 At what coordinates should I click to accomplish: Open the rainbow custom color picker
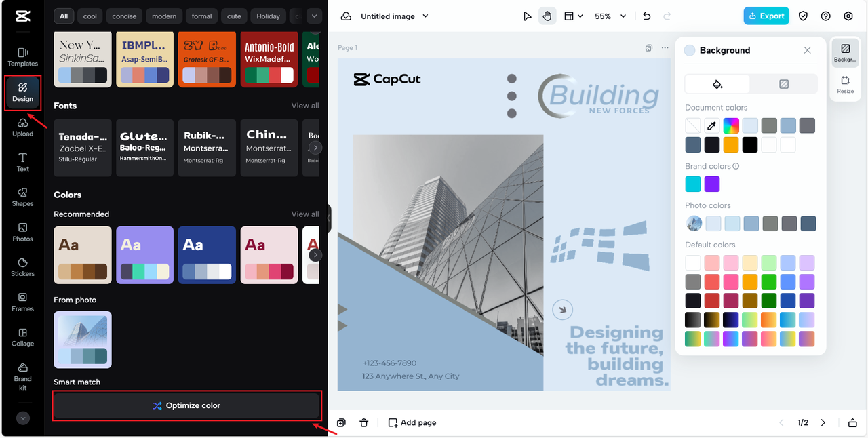click(x=730, y=125)
